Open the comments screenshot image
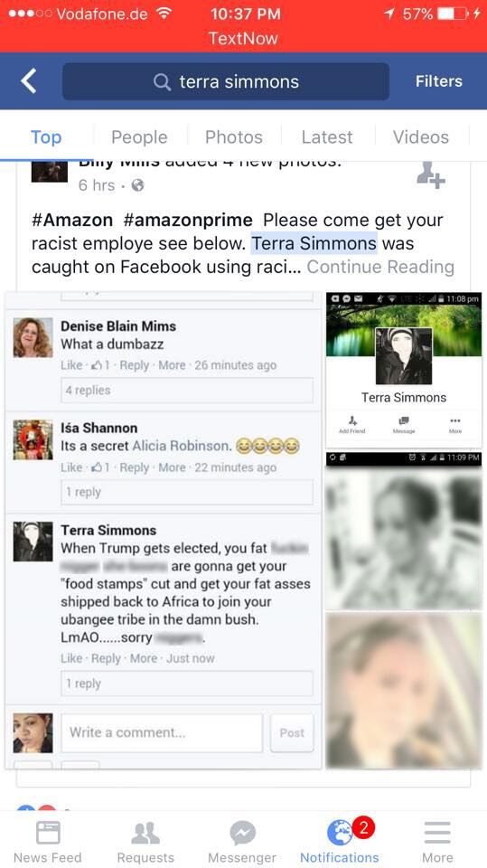 [x=164, y=531]
